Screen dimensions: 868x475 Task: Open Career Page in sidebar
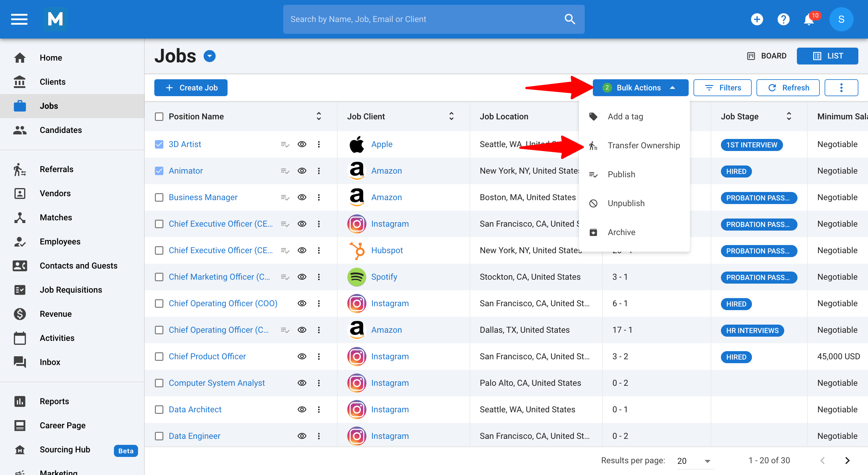pyautogui.click(x=72, y=426)
